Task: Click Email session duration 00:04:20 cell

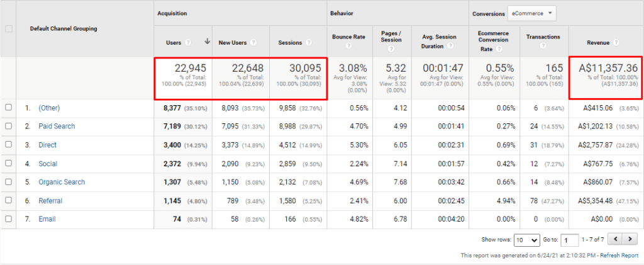Action: click(x=450, y=220)
